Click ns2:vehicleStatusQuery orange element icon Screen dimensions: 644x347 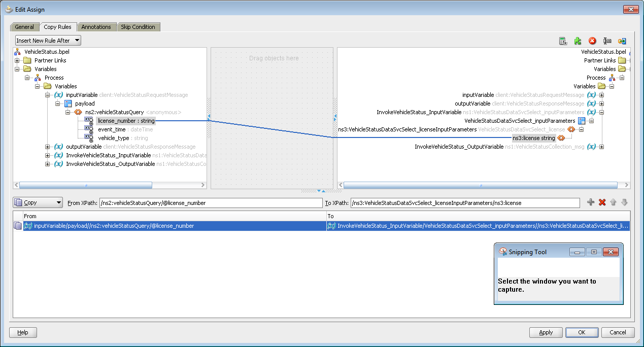[78, 112]
